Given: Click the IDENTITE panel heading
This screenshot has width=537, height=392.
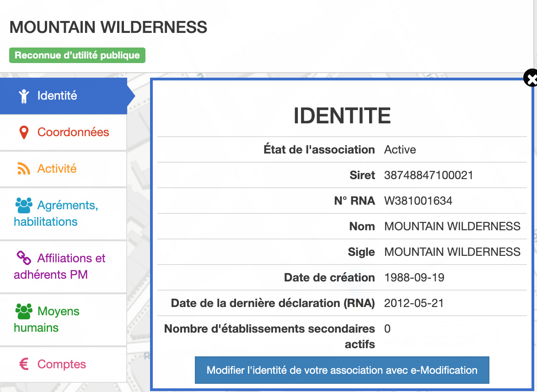Looking at the screenshot, I should [342, 116].
